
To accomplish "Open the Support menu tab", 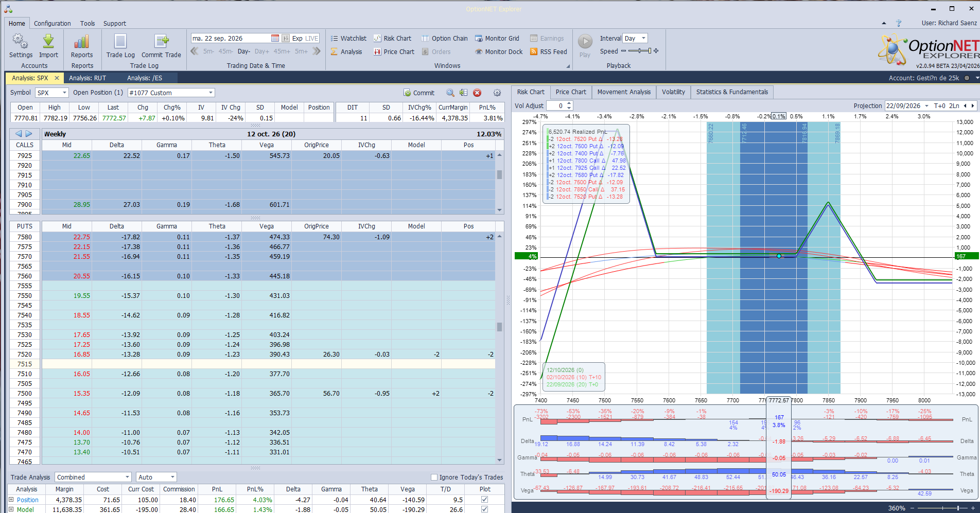I will point(114,23).
